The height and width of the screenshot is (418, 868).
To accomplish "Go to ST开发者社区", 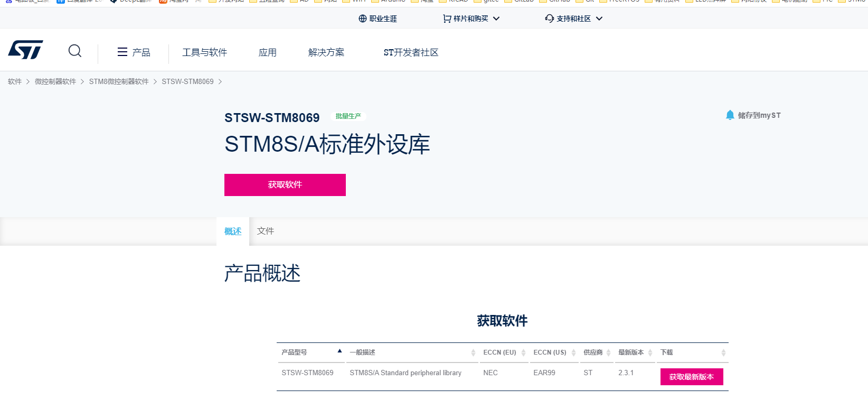I will coord(411,52).
